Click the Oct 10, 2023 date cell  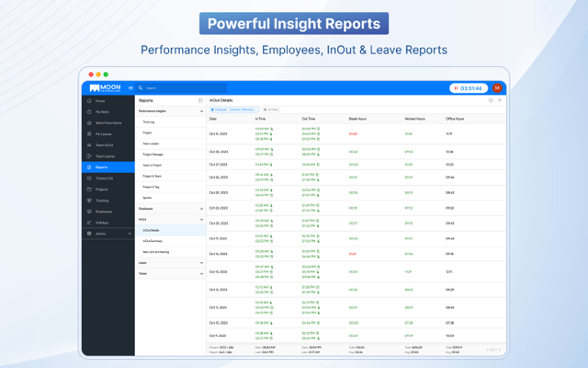tap(219, 323)
